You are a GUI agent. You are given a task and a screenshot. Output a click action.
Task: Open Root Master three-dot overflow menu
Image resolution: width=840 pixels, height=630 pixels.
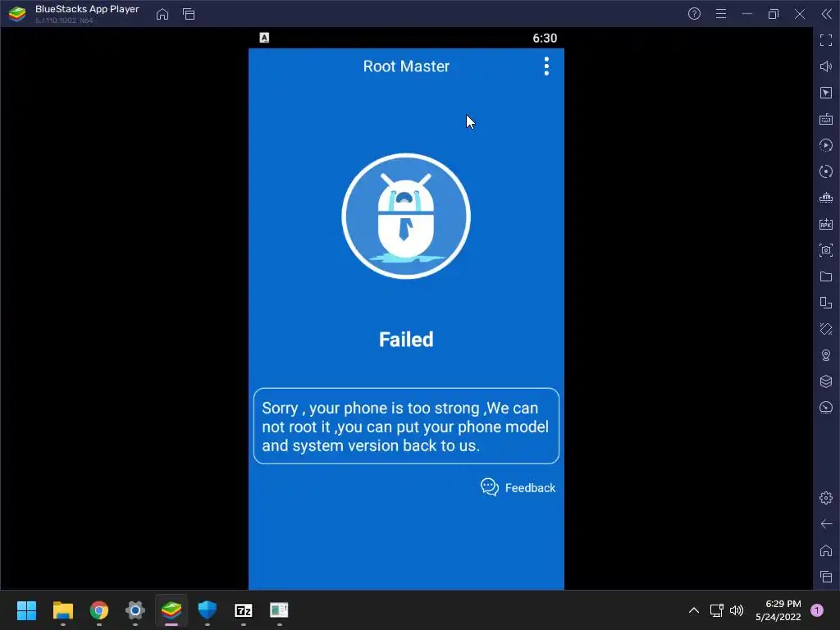click(546, 66)
